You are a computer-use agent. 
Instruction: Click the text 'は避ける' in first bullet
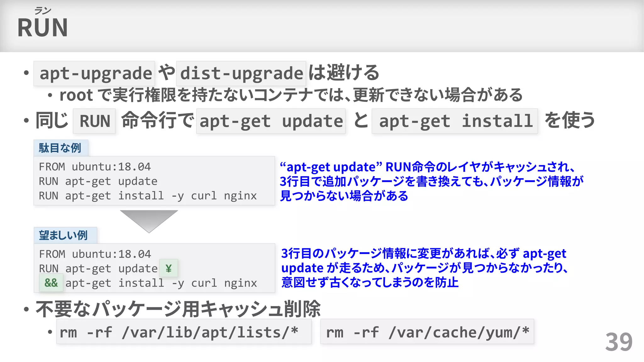pyautogui.click(x=344, y=73)
